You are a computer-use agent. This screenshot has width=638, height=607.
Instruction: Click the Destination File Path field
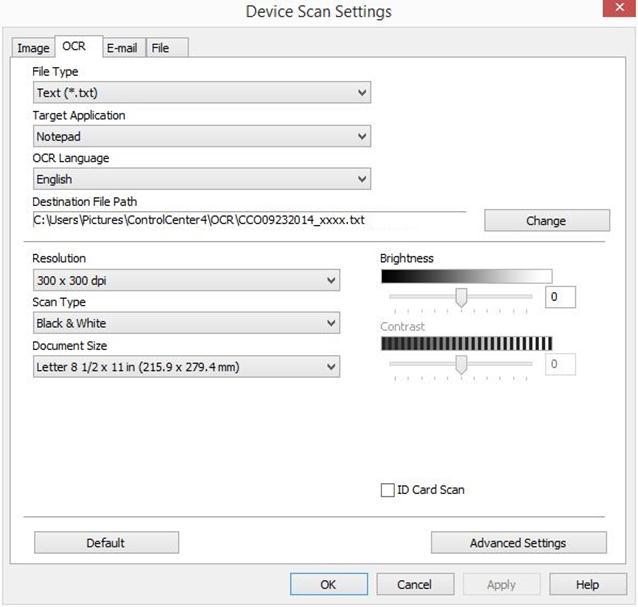tap(248, 220)
